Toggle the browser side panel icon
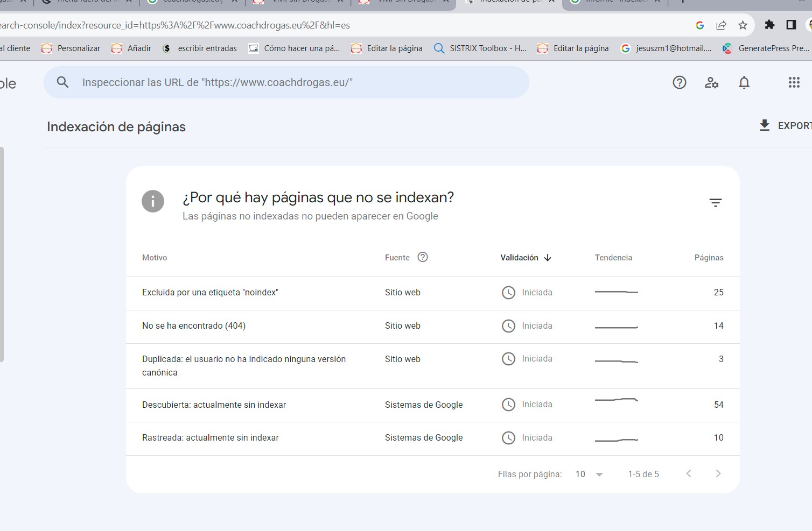The height and width of the screenshot is (531, 812). [x=791, y=25]
